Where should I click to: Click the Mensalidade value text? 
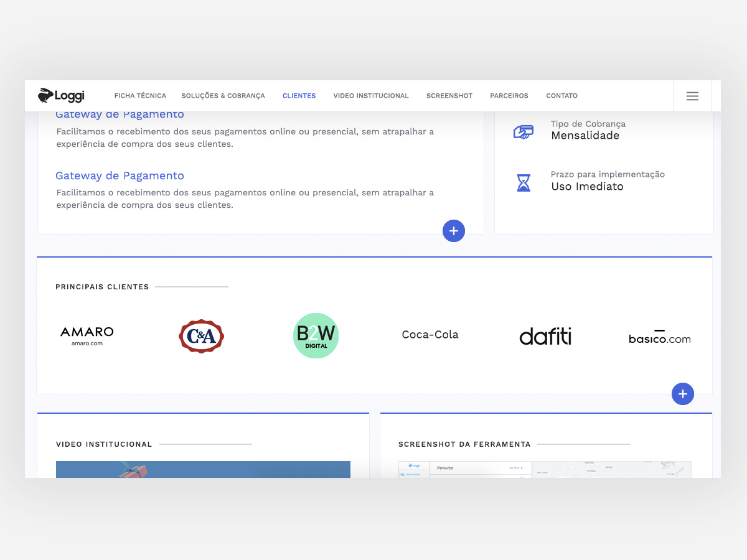click(585, 136)
